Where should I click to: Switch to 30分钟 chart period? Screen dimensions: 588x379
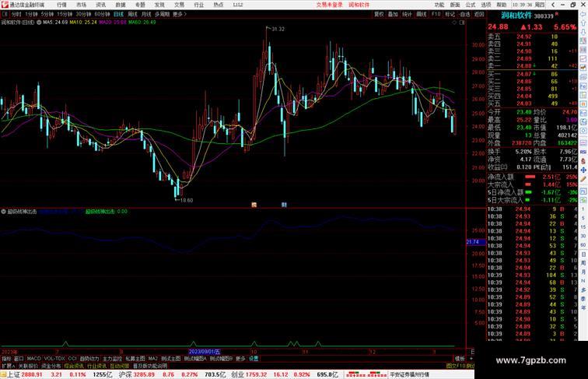(83, 14)
